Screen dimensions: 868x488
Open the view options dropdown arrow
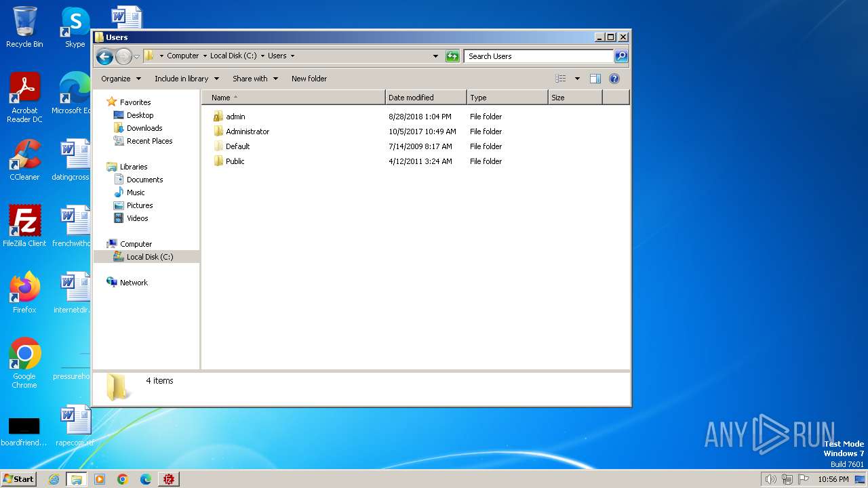pos(577,79)
